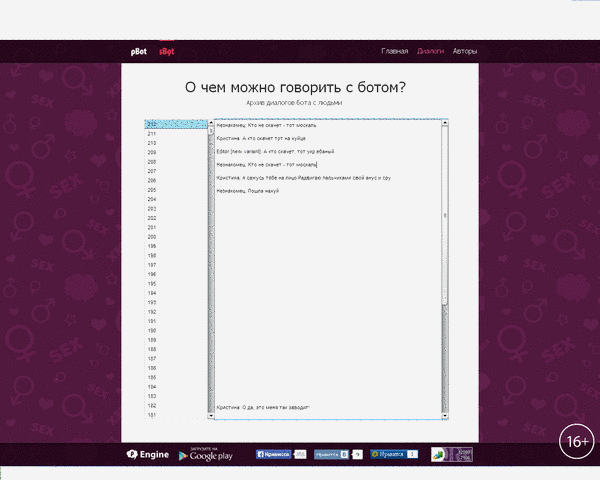The height and width of the screenshot is (480, 600).
Task: Open the pBot logo link
Action: (x=139, y=51)
